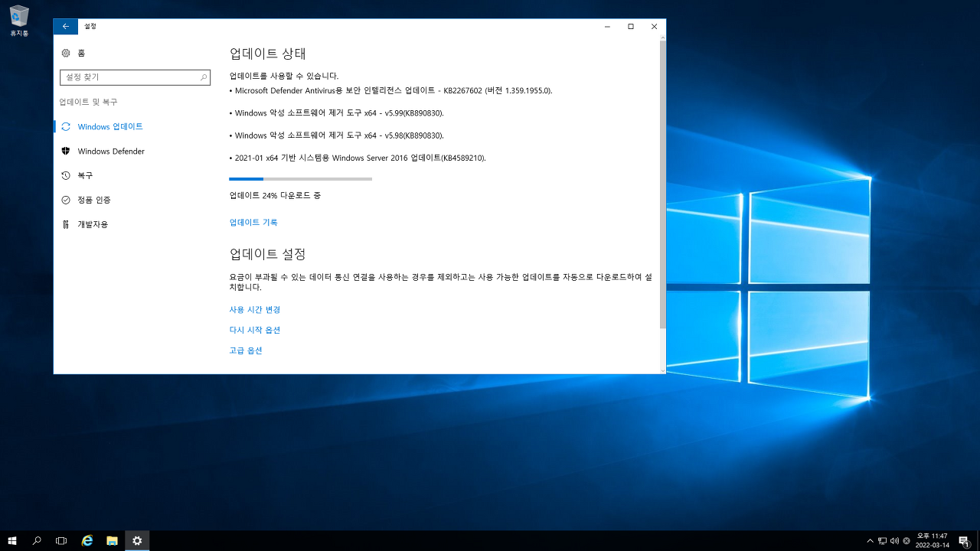
Task: Select the 개발자용 tools icon
Action: [66, 224]
